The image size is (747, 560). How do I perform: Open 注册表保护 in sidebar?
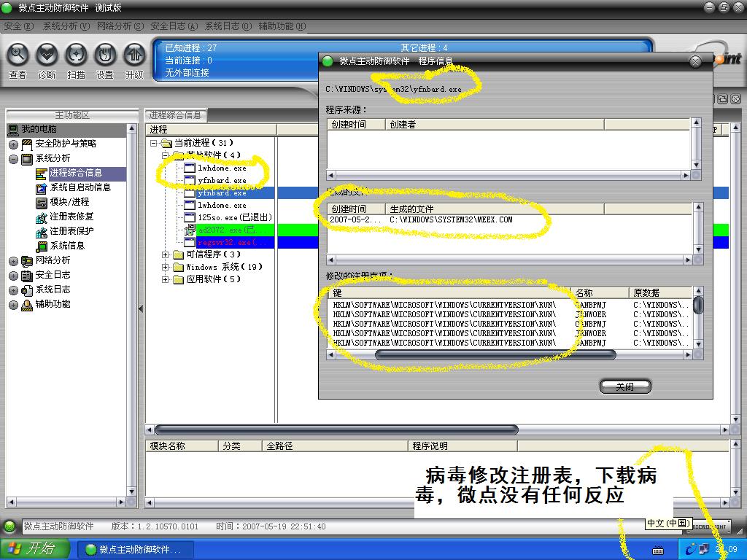click(x=71, y=231)
